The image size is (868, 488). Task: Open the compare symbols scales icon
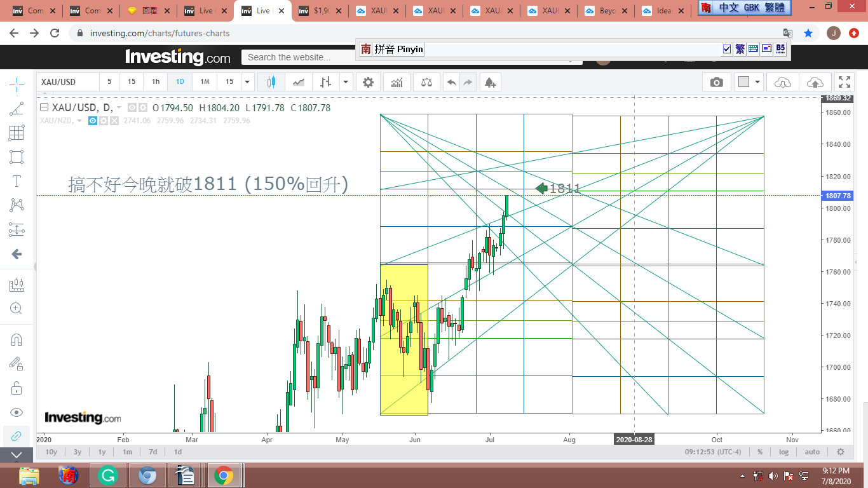coord(426,82)
